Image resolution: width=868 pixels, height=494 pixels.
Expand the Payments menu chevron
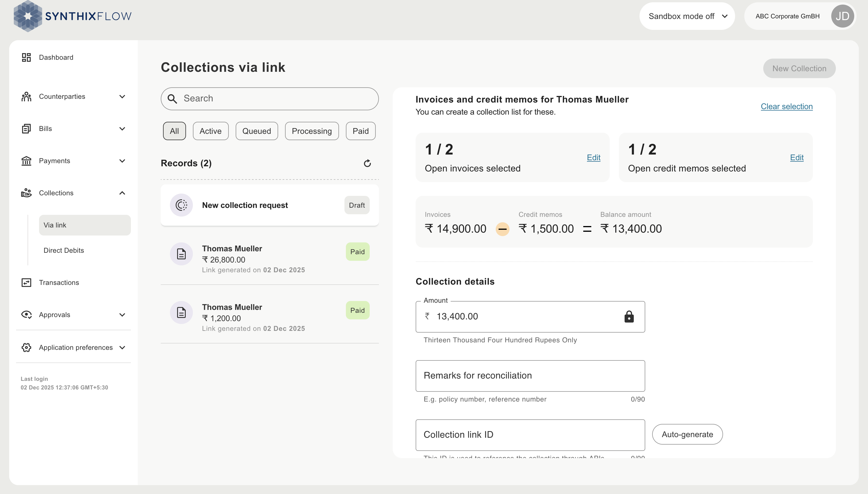122,161
